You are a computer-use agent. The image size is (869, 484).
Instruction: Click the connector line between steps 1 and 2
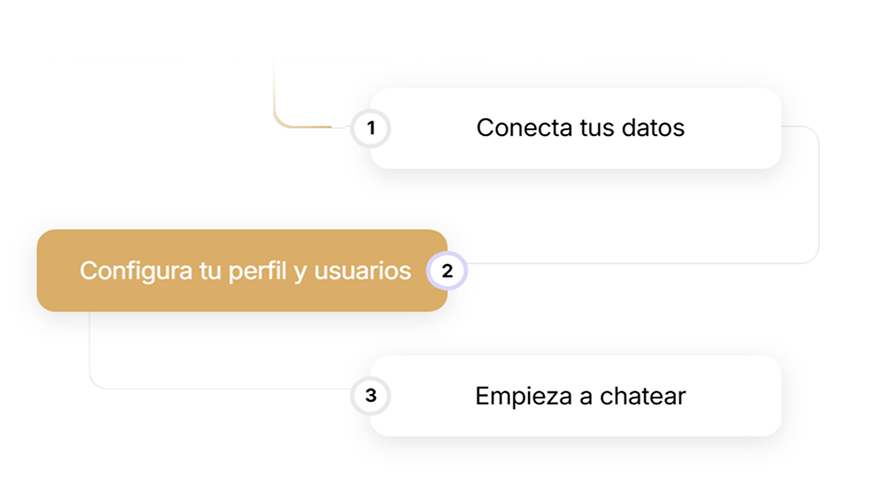pos(818,200)
